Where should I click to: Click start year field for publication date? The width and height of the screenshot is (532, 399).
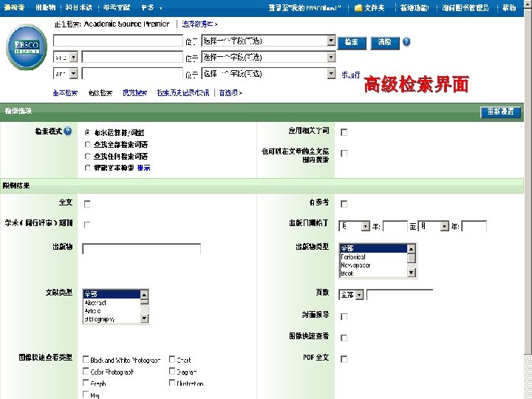pos(395,226)
